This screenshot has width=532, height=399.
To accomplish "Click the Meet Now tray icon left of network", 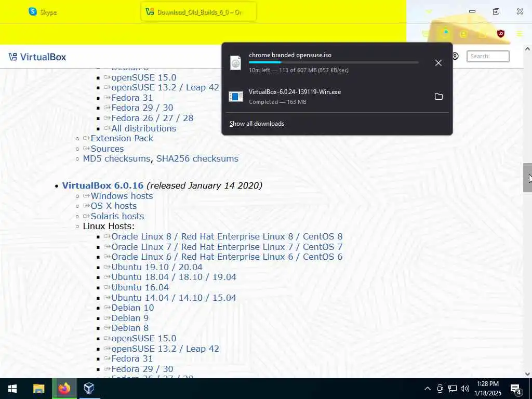I will coord(440,389).
